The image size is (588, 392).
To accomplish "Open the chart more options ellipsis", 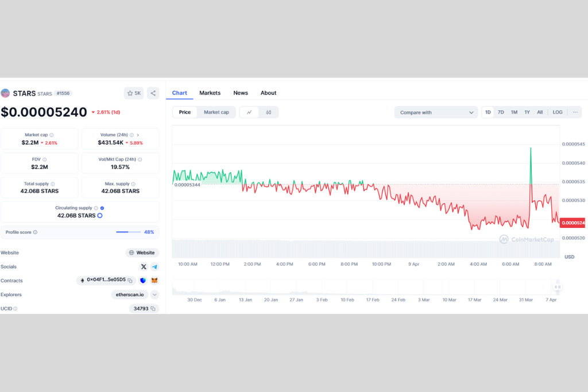I will click(575, 112).
